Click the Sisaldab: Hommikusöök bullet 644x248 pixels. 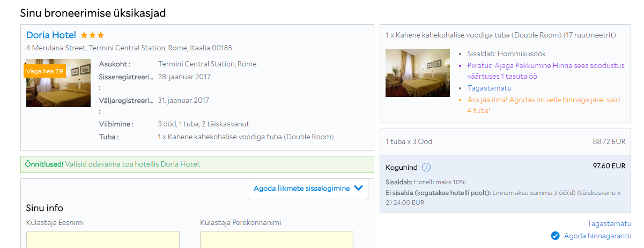(506, 54)
